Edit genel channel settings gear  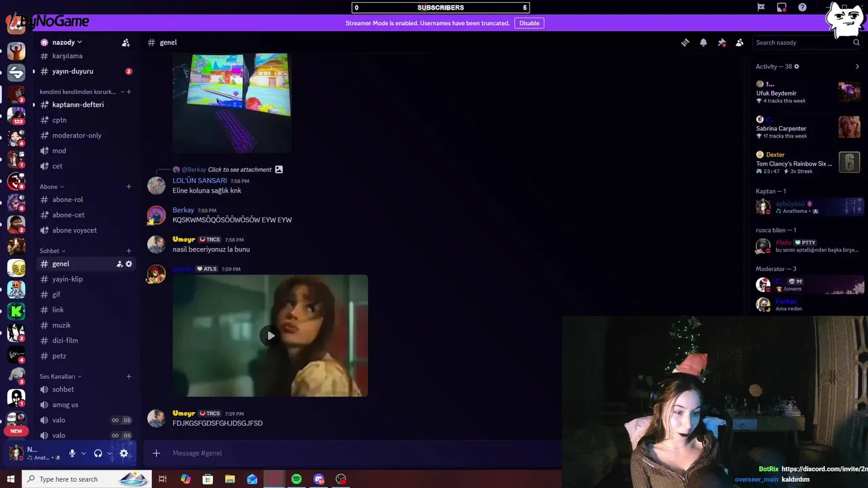[129, 264]
